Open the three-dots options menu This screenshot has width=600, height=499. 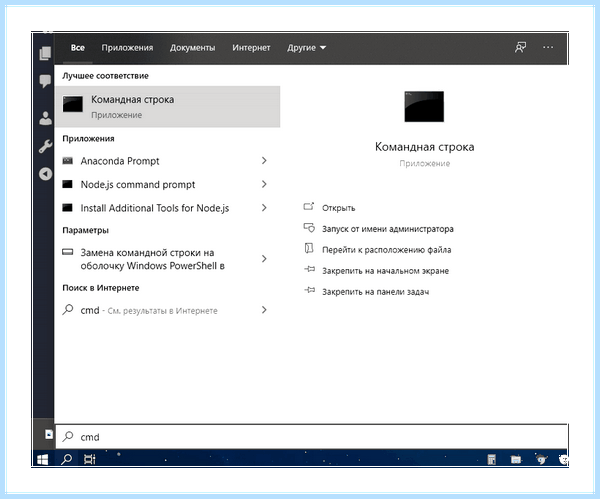pos(548,47)
